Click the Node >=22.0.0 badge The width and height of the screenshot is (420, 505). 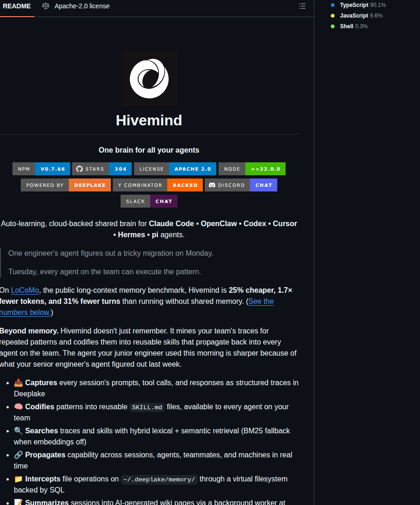pos(252,169)
